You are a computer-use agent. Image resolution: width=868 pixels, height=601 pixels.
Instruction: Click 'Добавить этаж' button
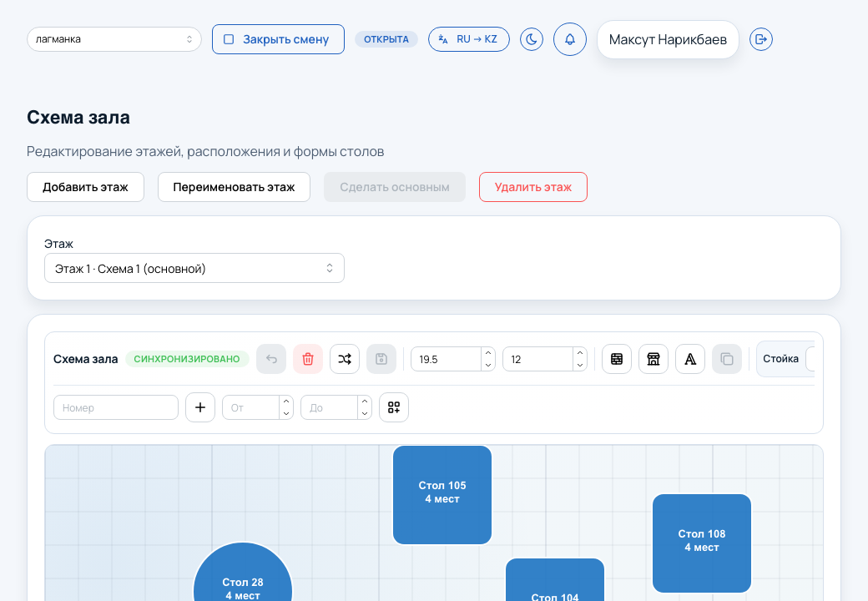[x=85, y=187]
